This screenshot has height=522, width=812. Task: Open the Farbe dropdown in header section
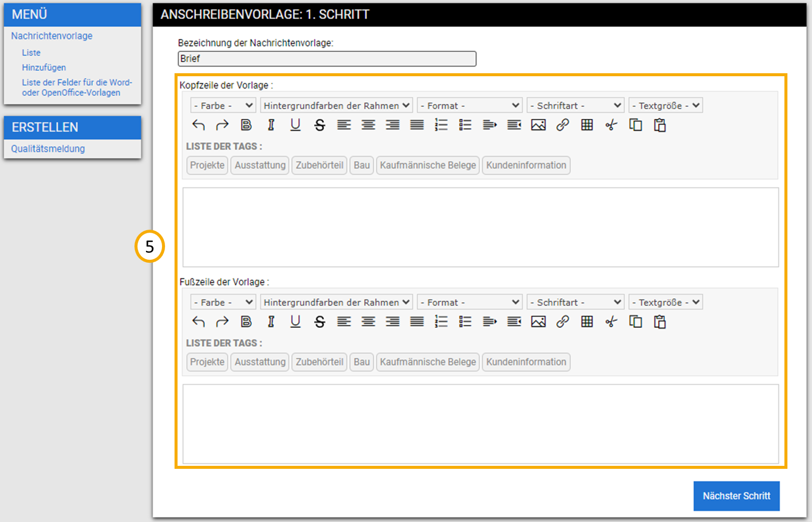pyautogui.click(x=223, y=105)
